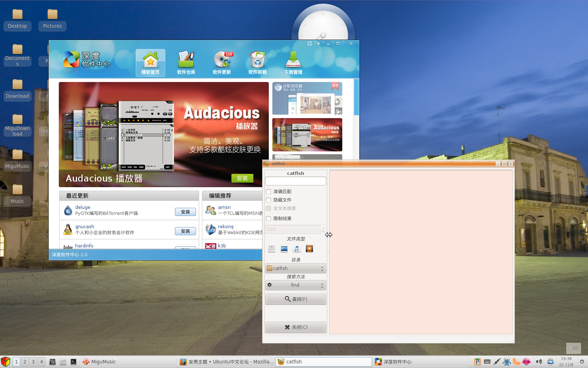Open the k3b app link
This screenshot has width=588, height=368.
coord(222,246)
